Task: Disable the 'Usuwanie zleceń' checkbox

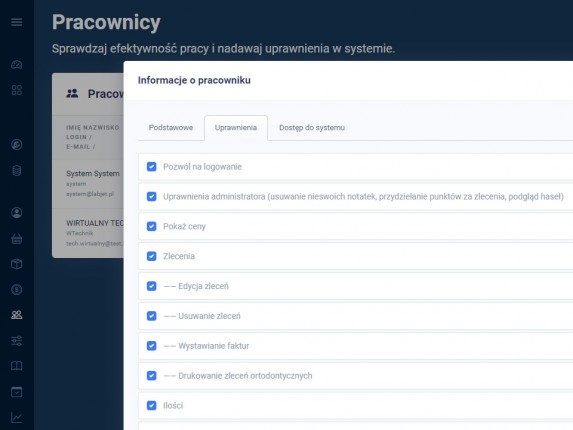Action: (x=152, y=316)
